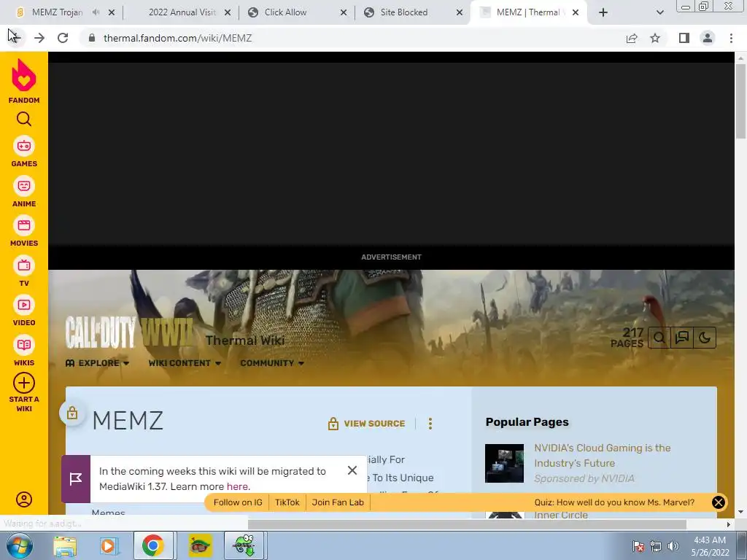The height and width of the screenshot is (560, 747).
Task: Bookmark this page with the star icon
Action: pos(655,38)
